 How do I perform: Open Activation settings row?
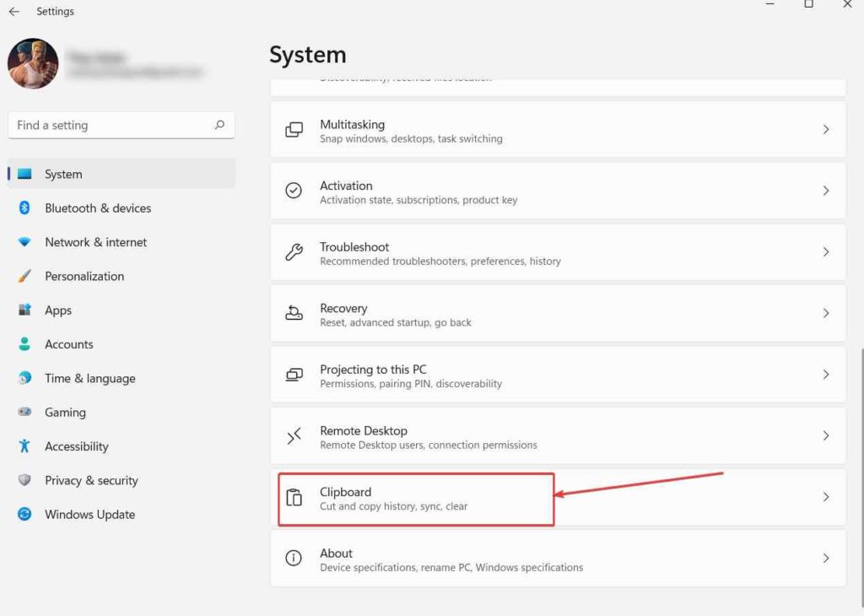click(x=557, y=191)
